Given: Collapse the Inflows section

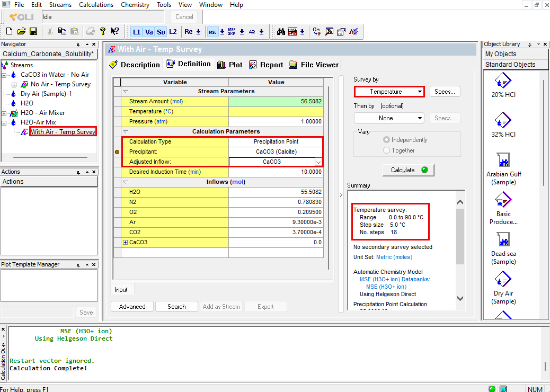Looking at the screenshot, I should coord(126,182).
